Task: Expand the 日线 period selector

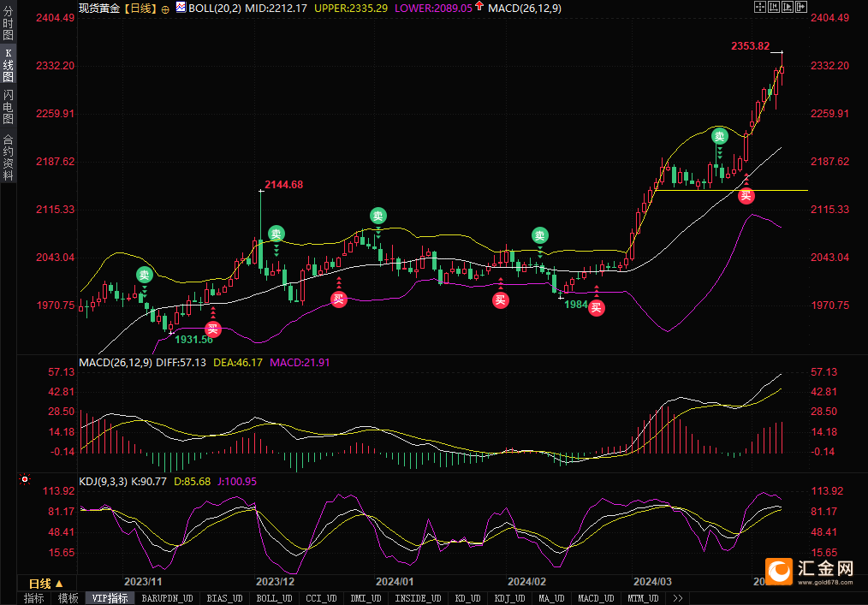Action: 46,584
